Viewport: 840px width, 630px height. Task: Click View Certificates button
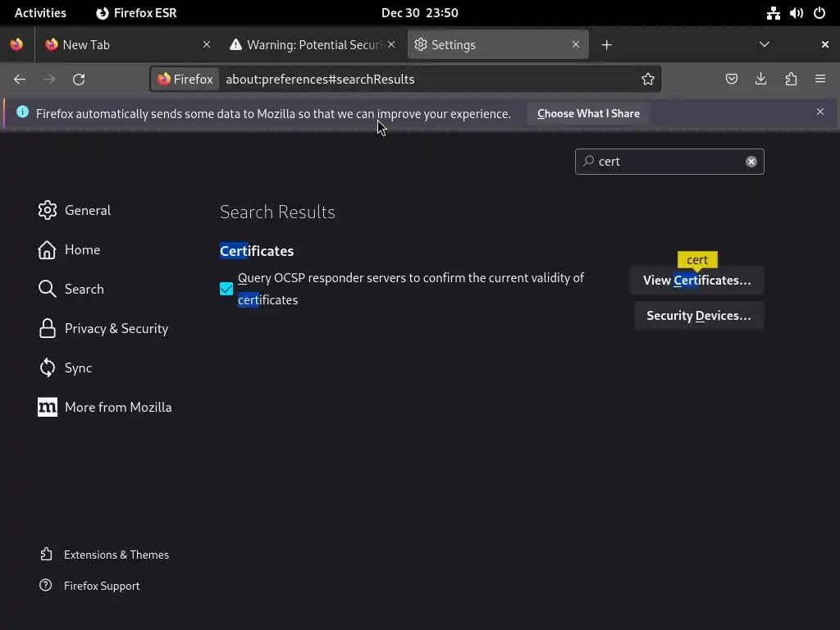point(697,281)
